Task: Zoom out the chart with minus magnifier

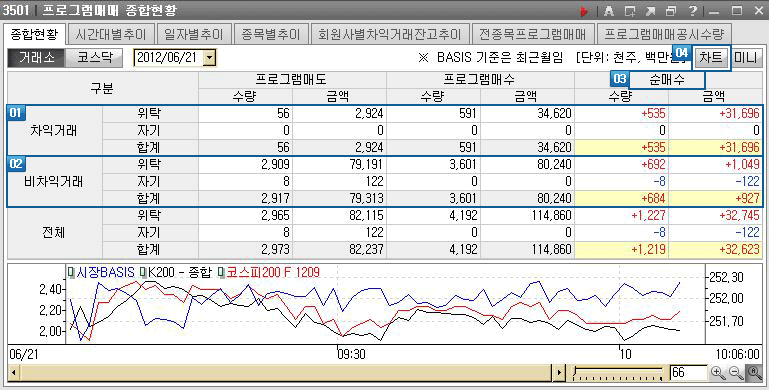Action: point(736,373)
